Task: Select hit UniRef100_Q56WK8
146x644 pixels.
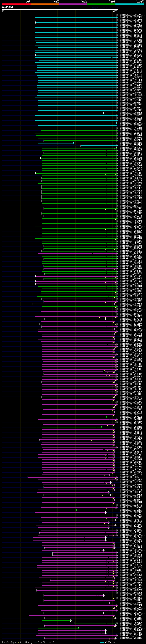Action: pyautogui.click(x=131, y=113)
